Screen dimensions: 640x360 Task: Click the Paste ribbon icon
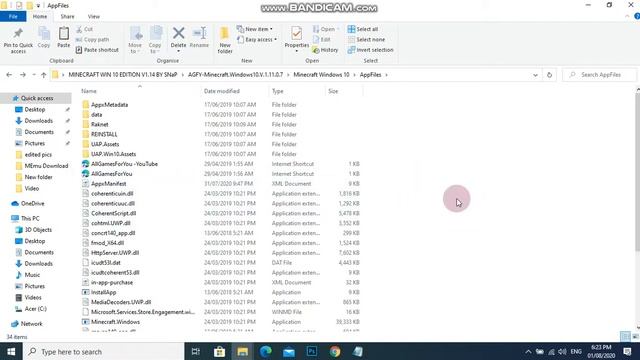tap(64, 33)
